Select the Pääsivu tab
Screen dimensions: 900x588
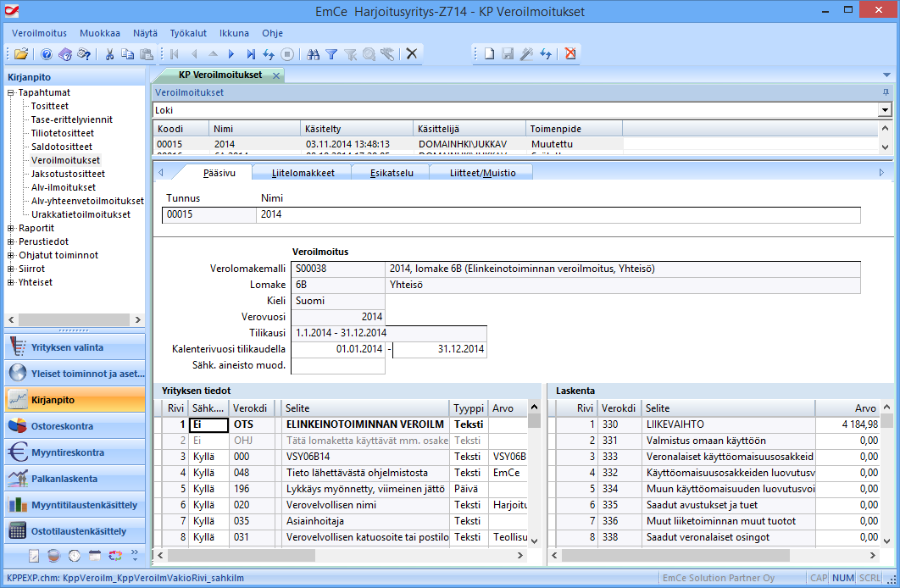[x=219, y=173]
